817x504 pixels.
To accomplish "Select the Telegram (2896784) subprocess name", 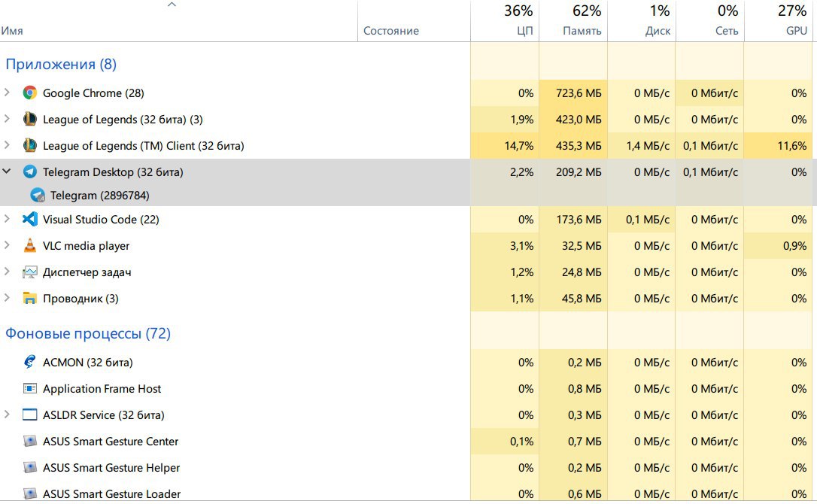I will coord(100,196).
